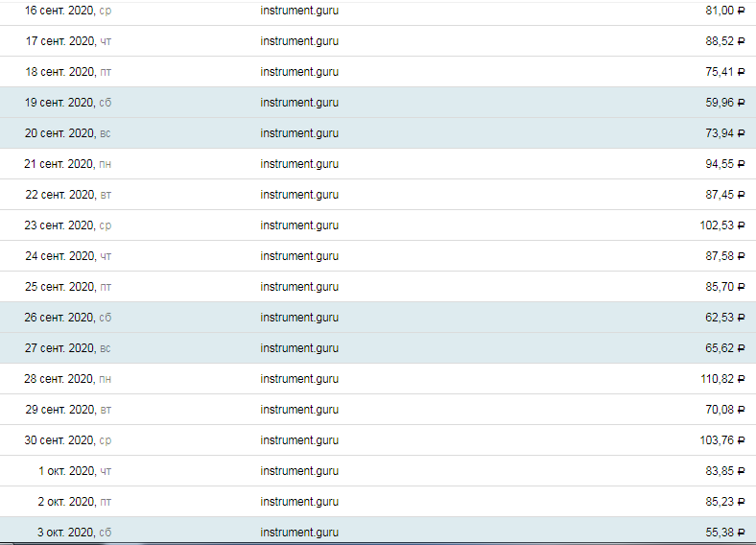Click instrument.guru in the 19 сент. row
The image size is (756, 545).
coord(299,103)
